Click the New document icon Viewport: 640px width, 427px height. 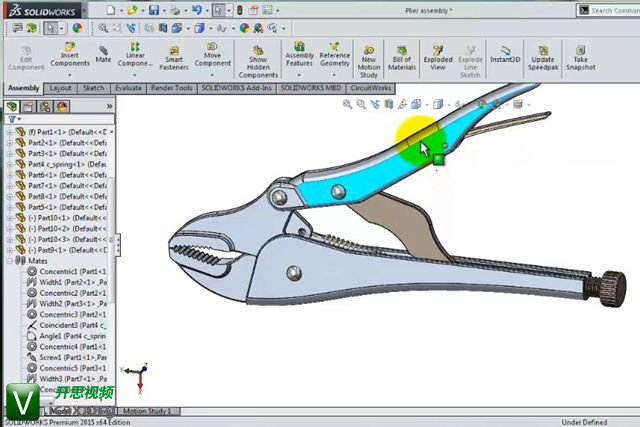click(111, 10)
